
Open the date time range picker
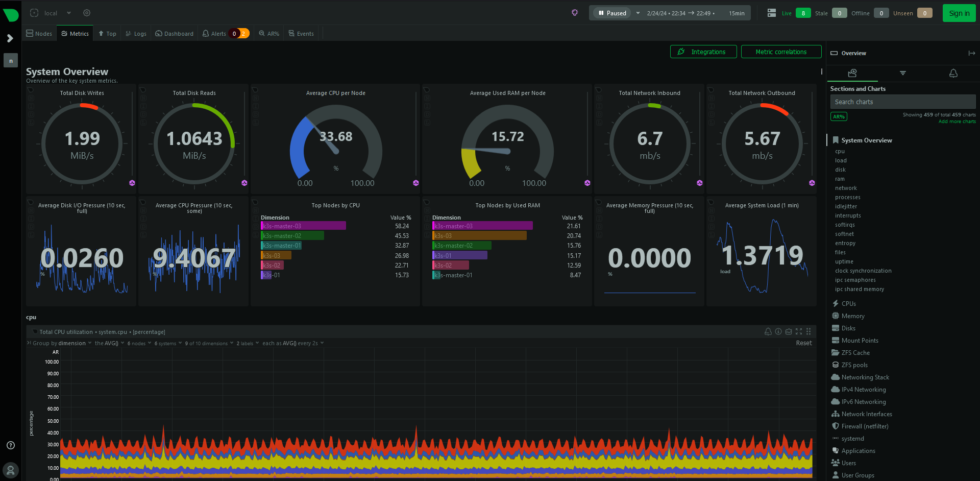(696, 13)
